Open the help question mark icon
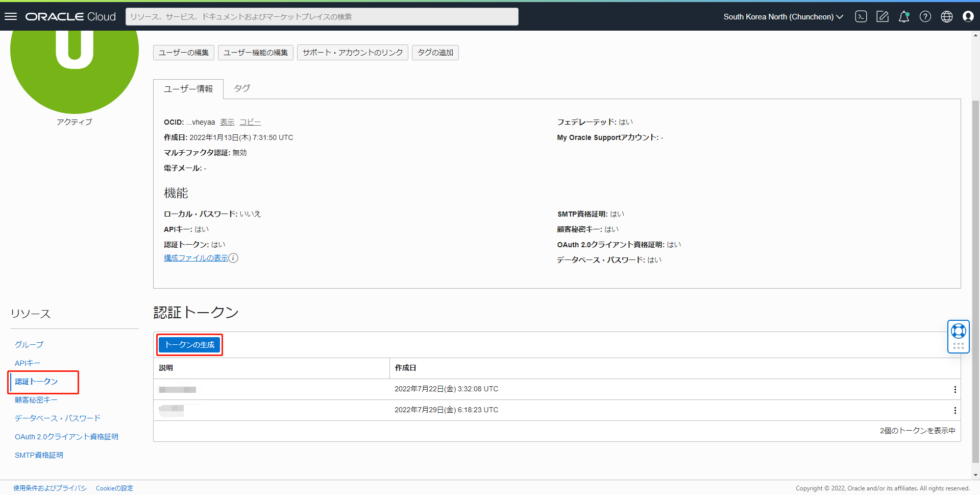This screenshot has height=495, width=980. [x=925, y=16]
